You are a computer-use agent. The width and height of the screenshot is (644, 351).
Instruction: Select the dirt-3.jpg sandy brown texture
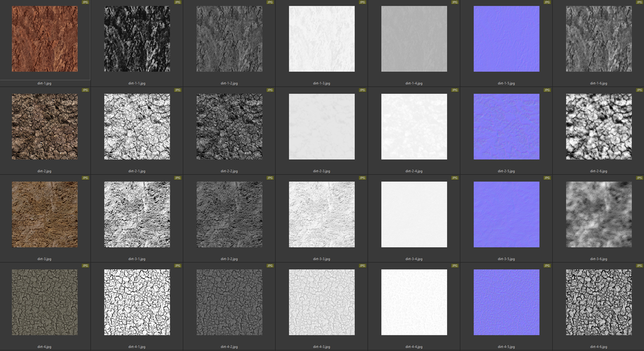45,214
